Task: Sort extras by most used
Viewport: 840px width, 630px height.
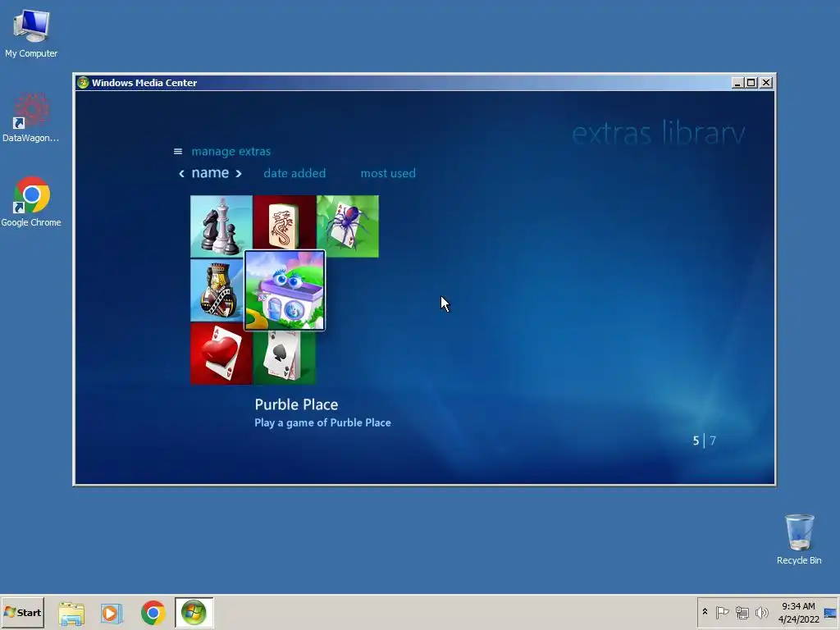Action: (388, 174)
